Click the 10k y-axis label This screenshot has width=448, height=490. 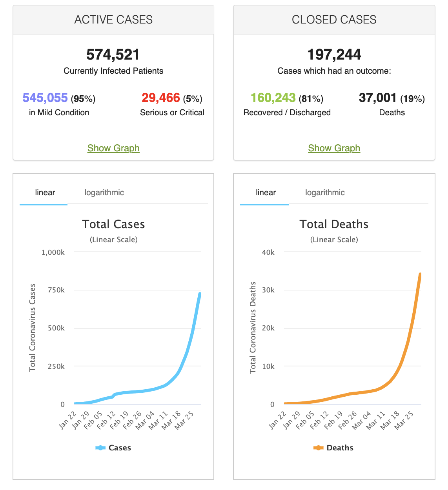tap(268, 367)
